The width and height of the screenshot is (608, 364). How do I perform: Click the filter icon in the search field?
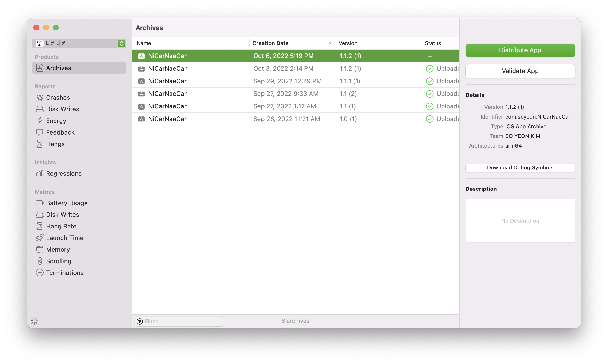coord(140,321)
